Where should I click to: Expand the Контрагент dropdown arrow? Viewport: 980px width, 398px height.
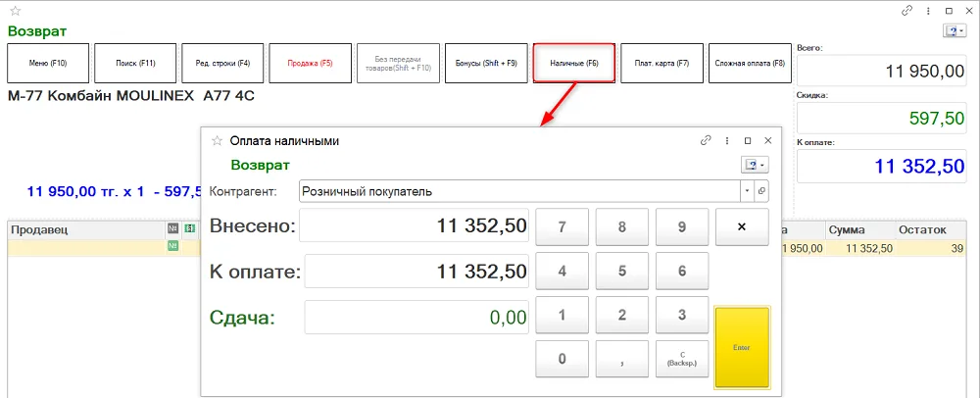coord(748,191)
